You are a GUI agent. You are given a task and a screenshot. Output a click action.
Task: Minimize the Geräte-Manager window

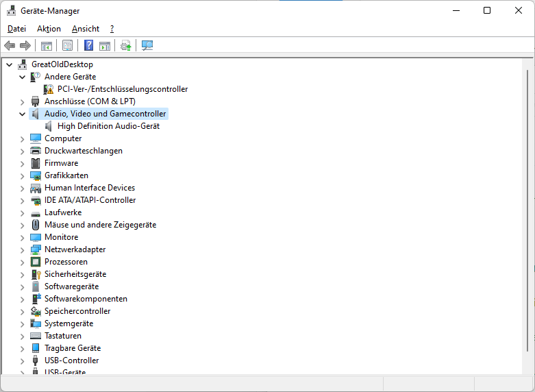[456, 10]
